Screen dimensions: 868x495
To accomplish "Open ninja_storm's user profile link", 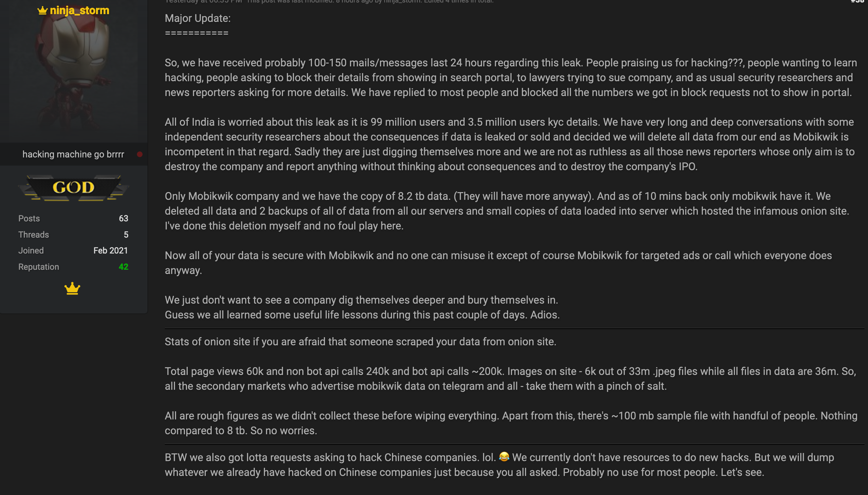I will [x=79, y=11].
